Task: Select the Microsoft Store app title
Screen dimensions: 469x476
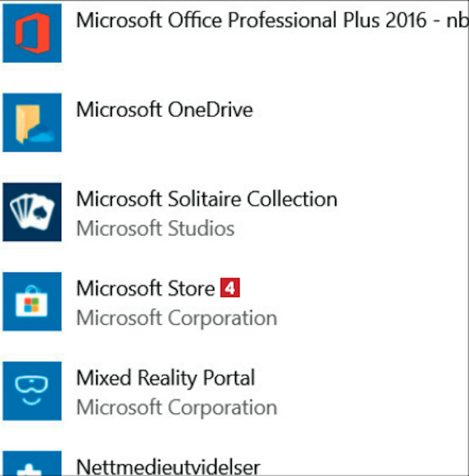Action: (x=145, y=288)
